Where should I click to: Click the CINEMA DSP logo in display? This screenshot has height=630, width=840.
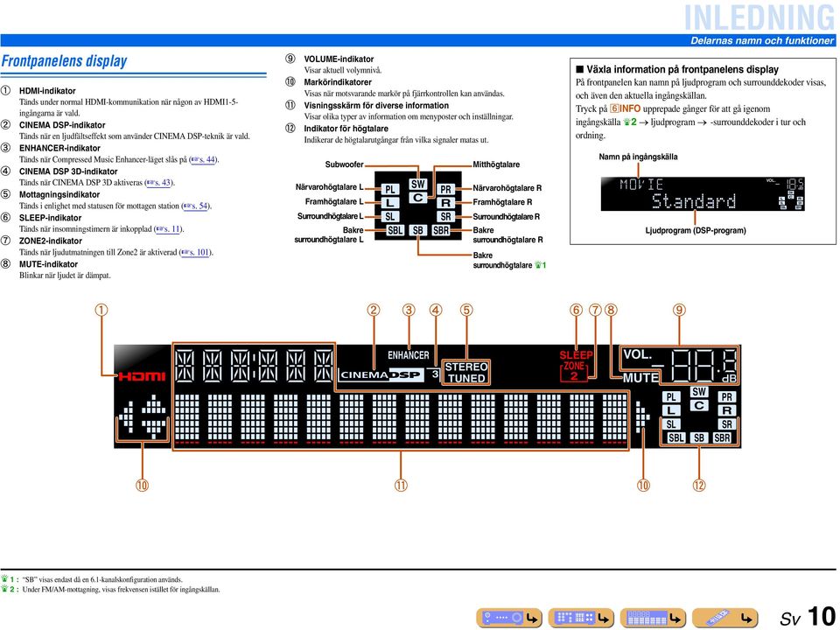381,375
